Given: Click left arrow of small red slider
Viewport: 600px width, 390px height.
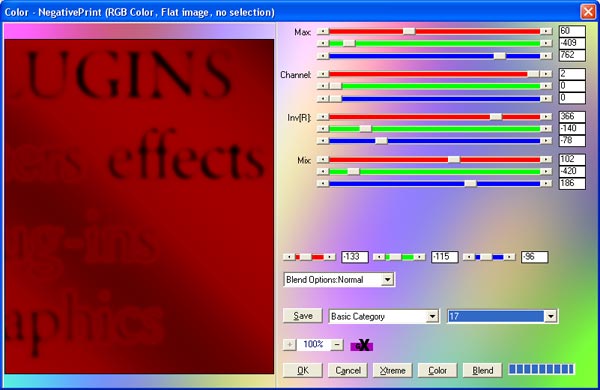Looking at the screenshot, I should [289, 257].
